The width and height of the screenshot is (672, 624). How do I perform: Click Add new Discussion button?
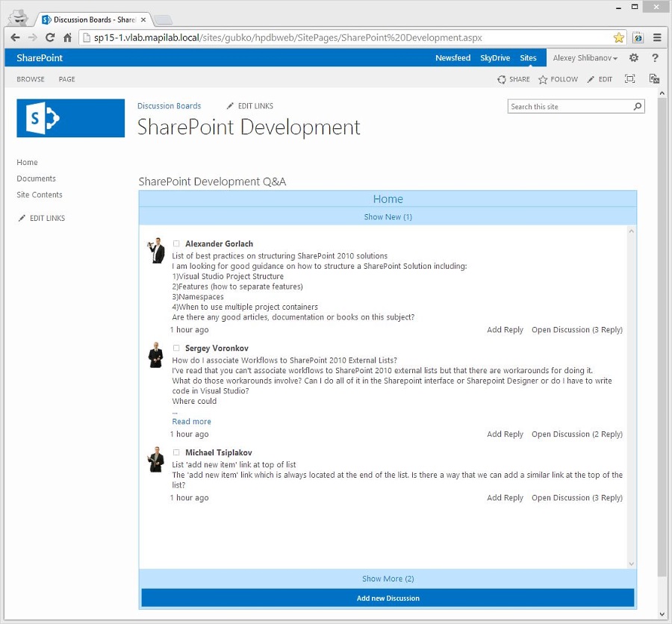[x=388, y=599]
